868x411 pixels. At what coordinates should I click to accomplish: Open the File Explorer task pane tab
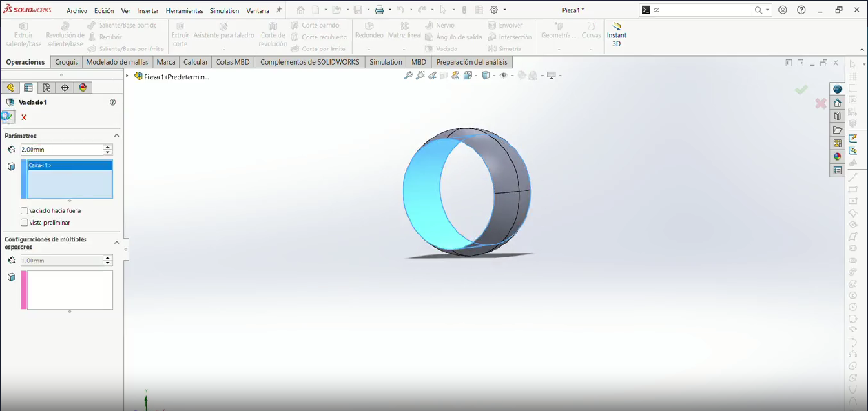click(837, 130)
